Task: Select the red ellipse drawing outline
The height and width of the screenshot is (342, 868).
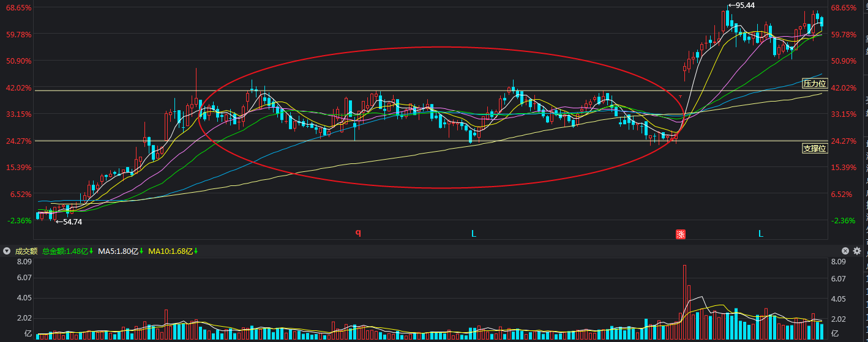Action: [441, 47]
